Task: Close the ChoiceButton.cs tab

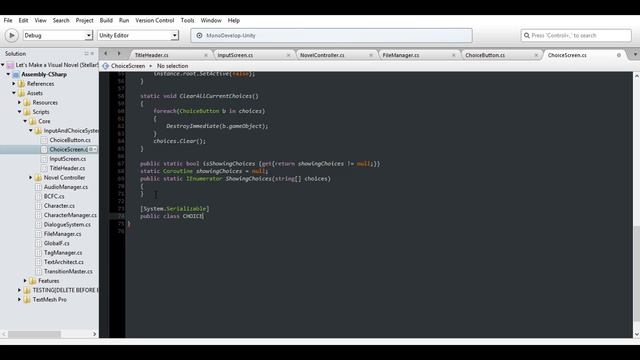Action: (x=536, y=55)
